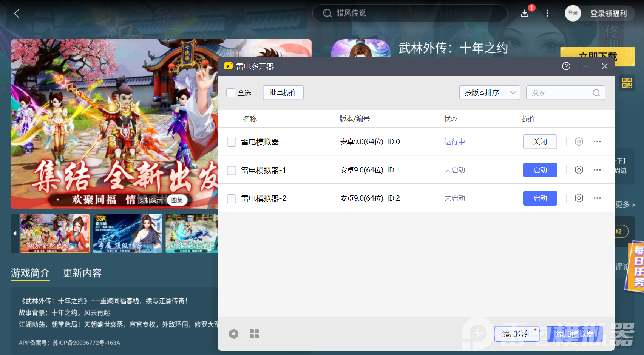Select the SSR 霸王戟 screenshot thumbnail
The width and height of the screenshot is (644, 355).
[x=128, y=234]
